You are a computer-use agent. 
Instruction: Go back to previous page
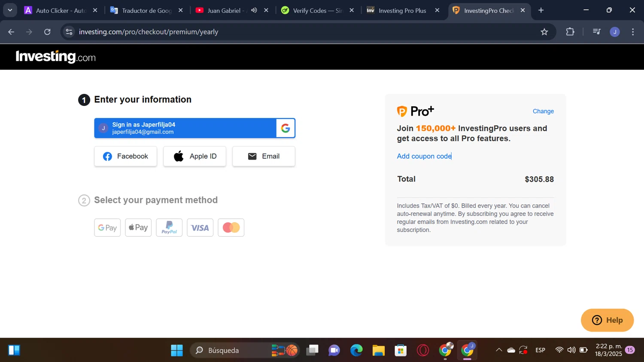(12, 32)
